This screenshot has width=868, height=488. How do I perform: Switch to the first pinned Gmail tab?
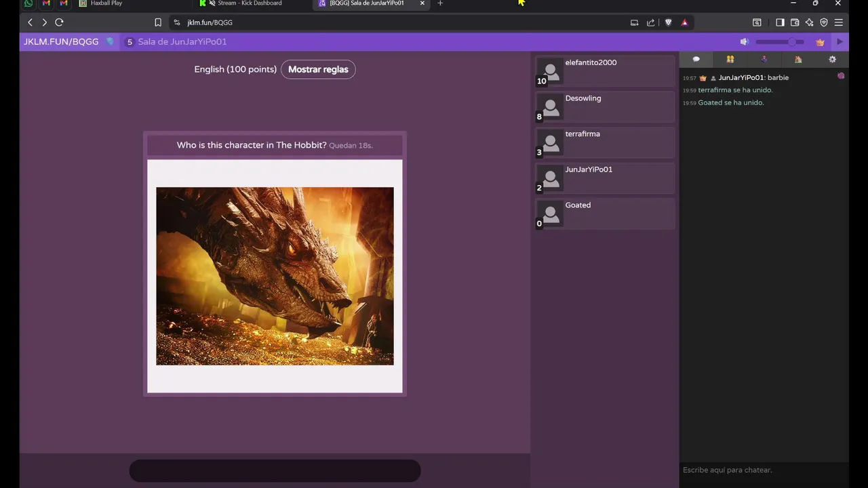coord(46,3)
